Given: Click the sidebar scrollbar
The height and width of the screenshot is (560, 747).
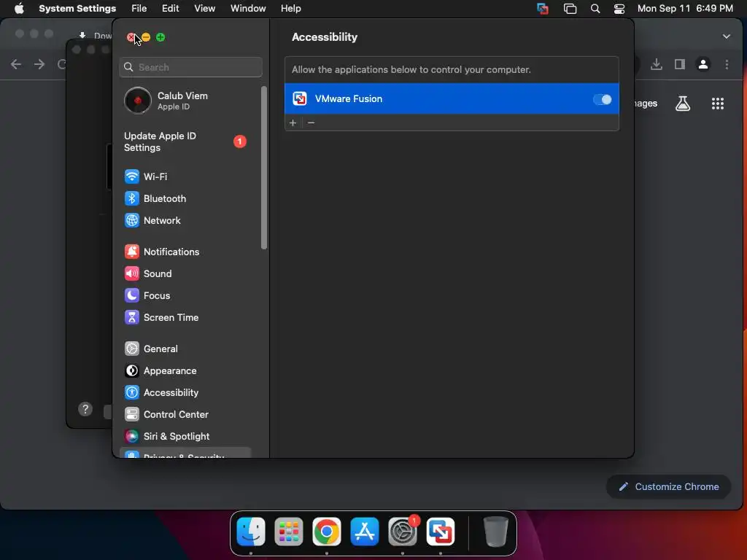Looking at the screenshot, I should (264, 168).
